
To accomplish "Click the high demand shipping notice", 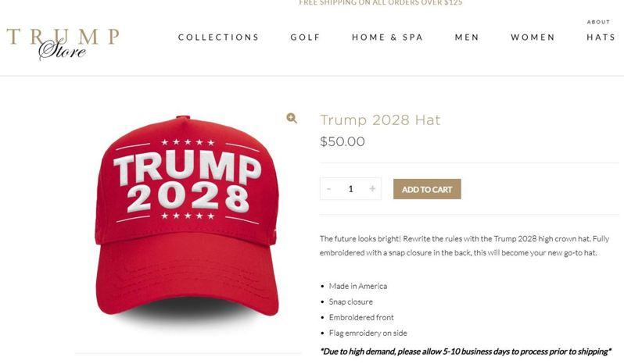I will 465,352.
